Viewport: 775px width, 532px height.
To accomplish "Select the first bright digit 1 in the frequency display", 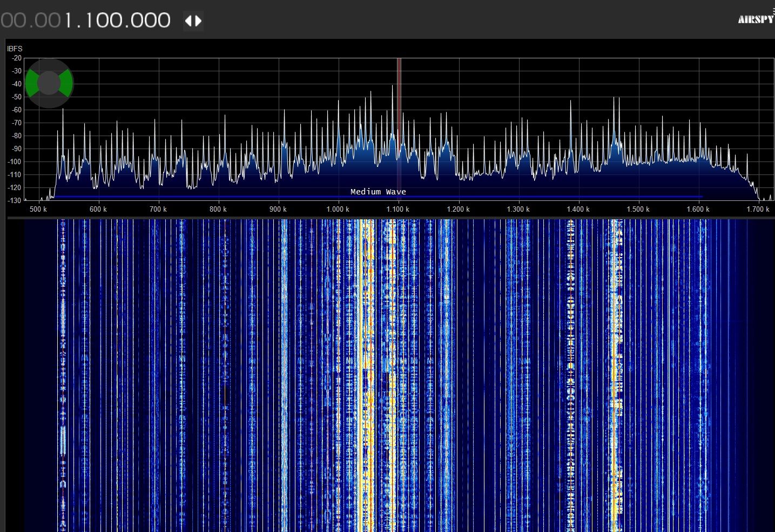I will click(x=69, y=21).
